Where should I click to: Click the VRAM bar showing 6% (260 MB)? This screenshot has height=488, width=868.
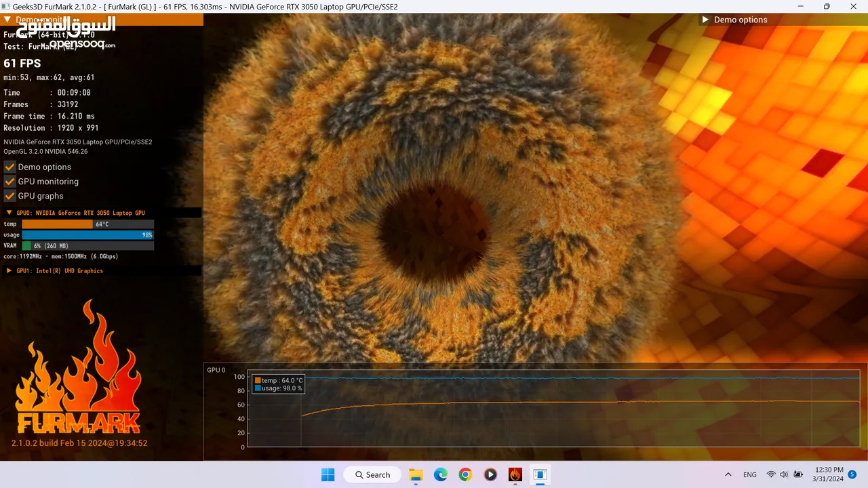click(x=88, y=245)
